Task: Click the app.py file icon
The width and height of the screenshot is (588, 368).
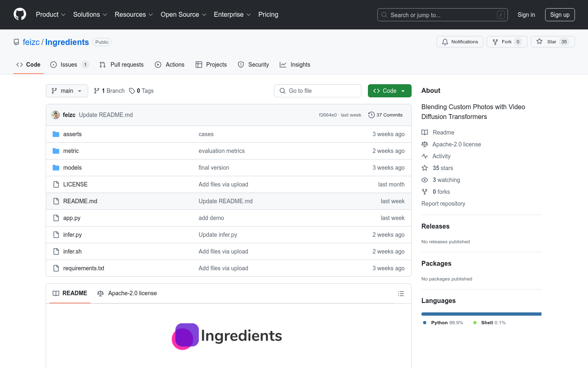Action: [x=56, y=218]
